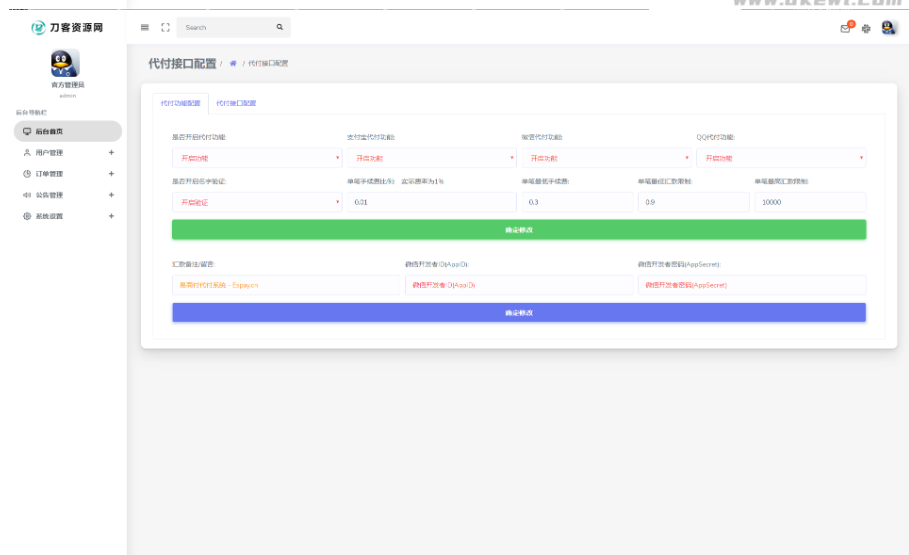909x555 pixels.
Task: Expand 系统设置 with its plus sign
Action: [x=111, y=216]
